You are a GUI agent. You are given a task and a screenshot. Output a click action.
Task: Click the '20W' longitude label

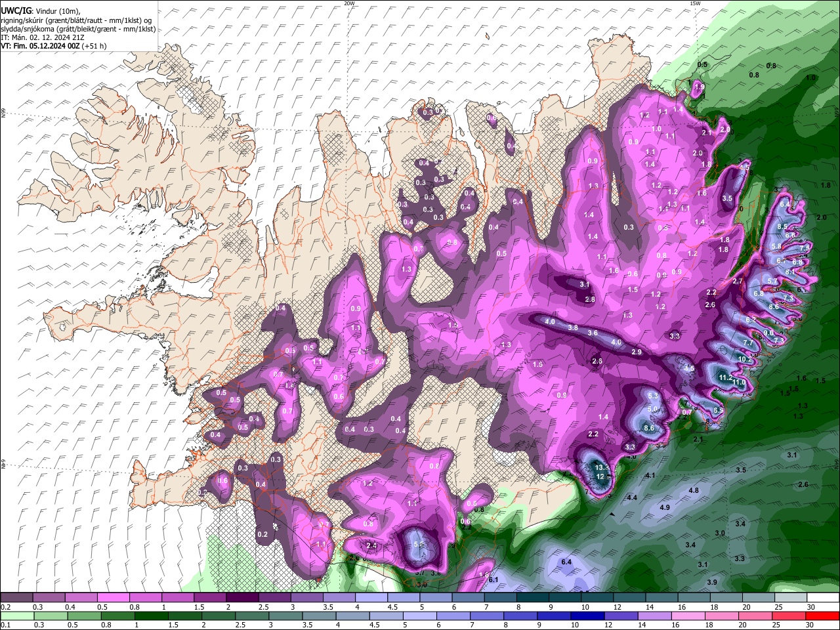[350, 3]
